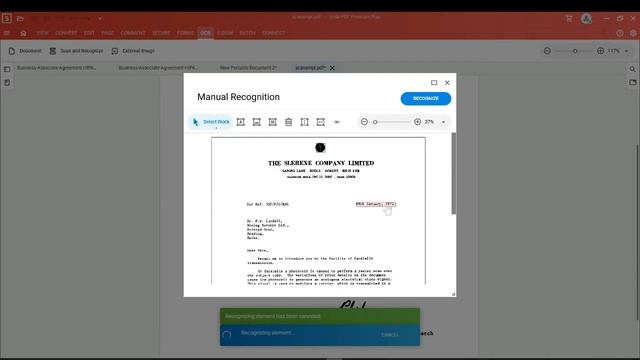Click the search magnifier icon in right sidebar

point(632,69)
